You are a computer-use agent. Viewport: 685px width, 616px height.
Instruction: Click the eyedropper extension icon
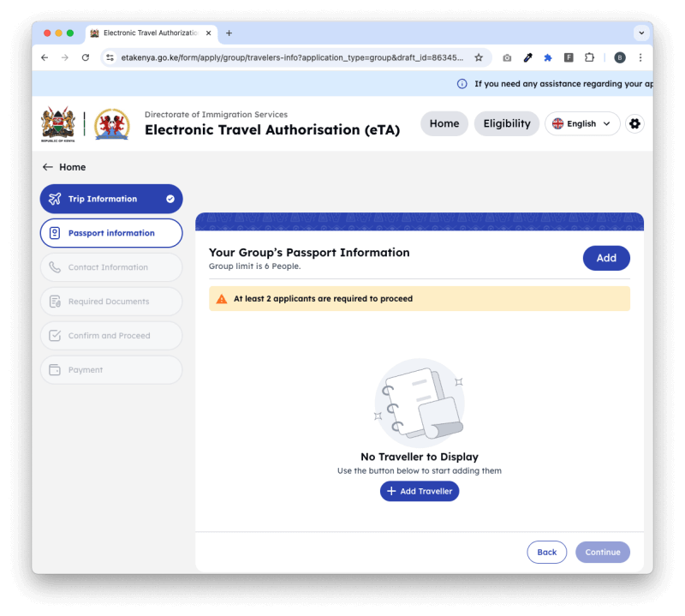[527, 57]
